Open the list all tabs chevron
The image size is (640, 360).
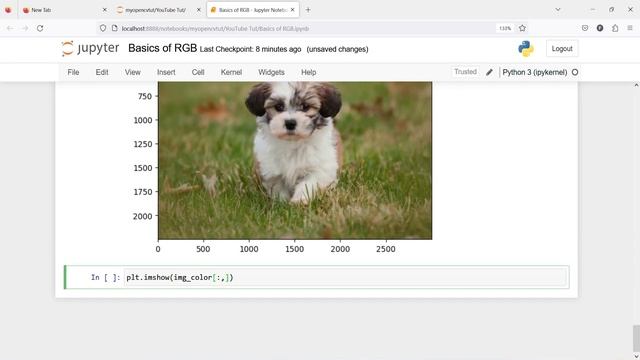(558, 10)
